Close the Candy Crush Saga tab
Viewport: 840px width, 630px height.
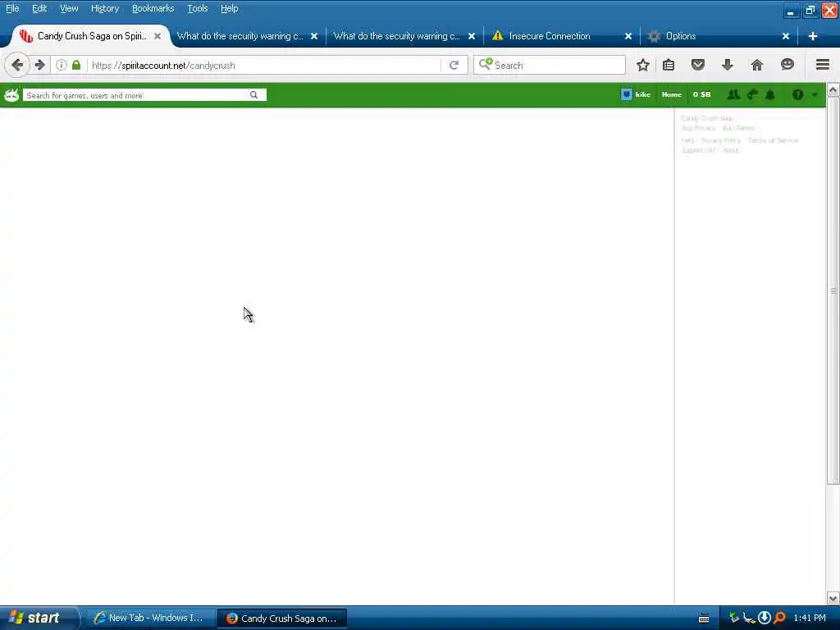(x=157, y=36)
